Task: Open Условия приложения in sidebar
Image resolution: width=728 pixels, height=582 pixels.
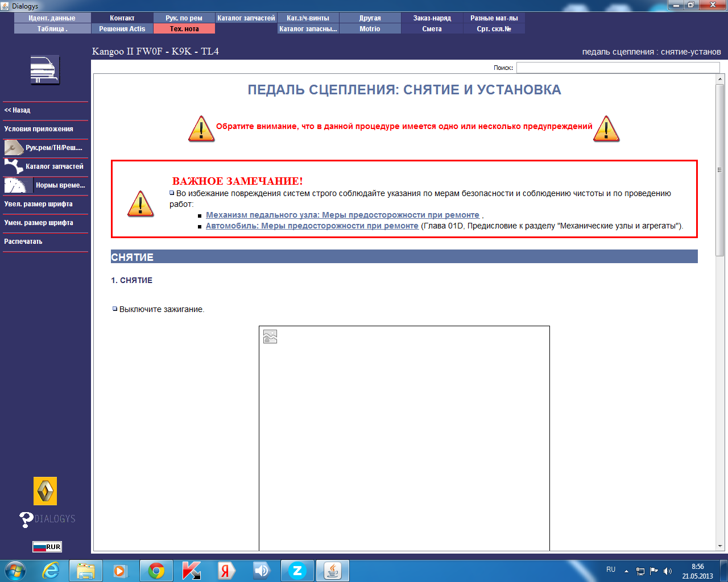Action: pyautogui.click(x=45, y=129)
